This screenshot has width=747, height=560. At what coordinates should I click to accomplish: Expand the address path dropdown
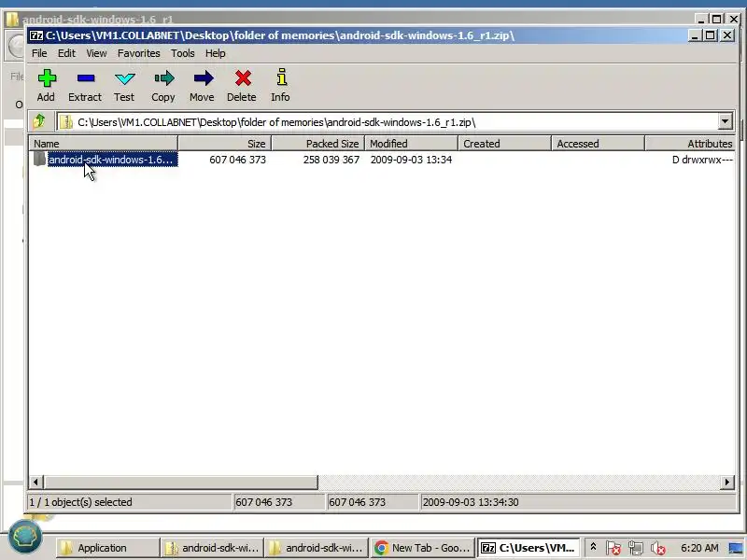tap(725, 122)
